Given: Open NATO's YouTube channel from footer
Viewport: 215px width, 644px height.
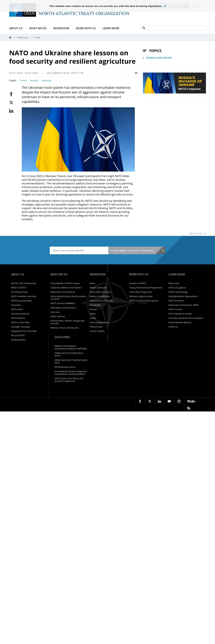Looking at the screenshot, I should coord(169,401).
